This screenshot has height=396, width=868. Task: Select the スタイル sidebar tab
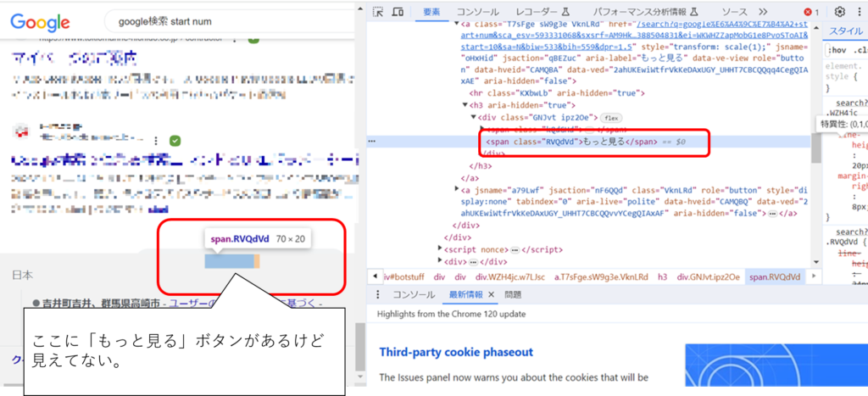(846, 31)
